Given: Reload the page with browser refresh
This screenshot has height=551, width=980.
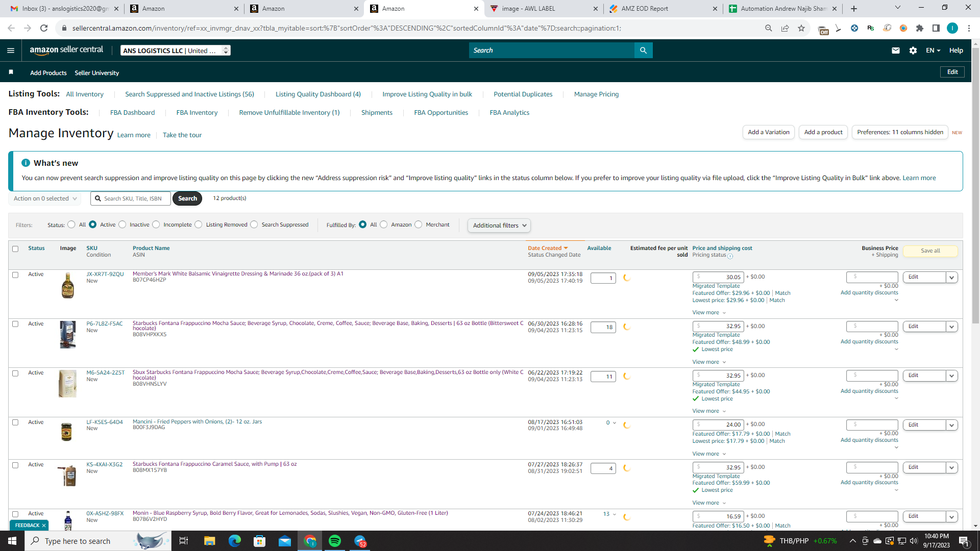Looking at the screenshot, I should (44, 28).
